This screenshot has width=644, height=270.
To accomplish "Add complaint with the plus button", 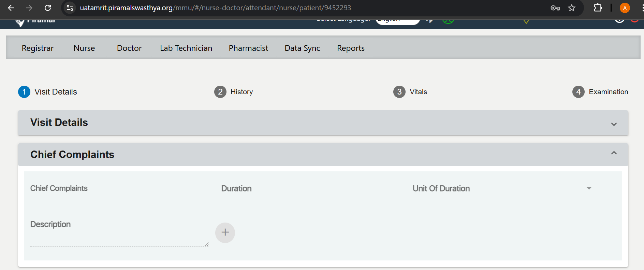I will [225, 233].
